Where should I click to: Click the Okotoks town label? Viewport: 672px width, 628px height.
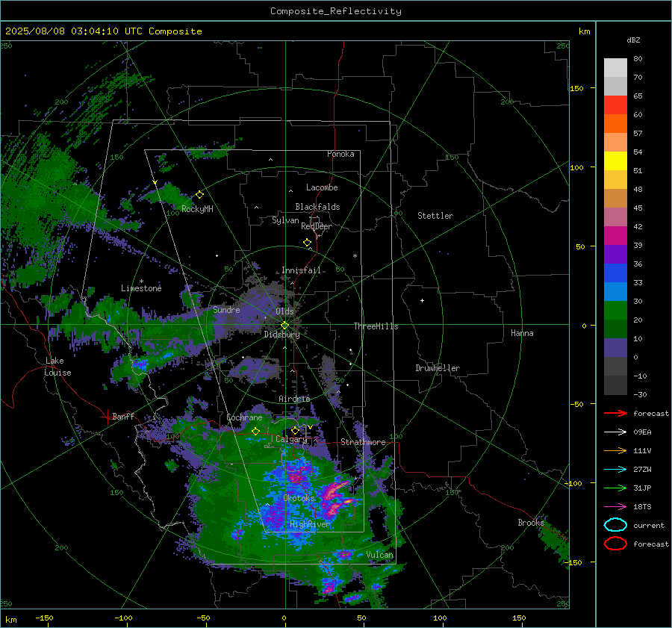click(299, 498)
